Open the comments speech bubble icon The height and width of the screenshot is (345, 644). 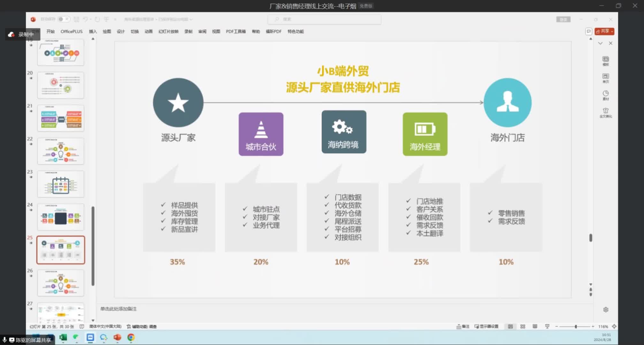pyautogui.click(x=588, y=31)
